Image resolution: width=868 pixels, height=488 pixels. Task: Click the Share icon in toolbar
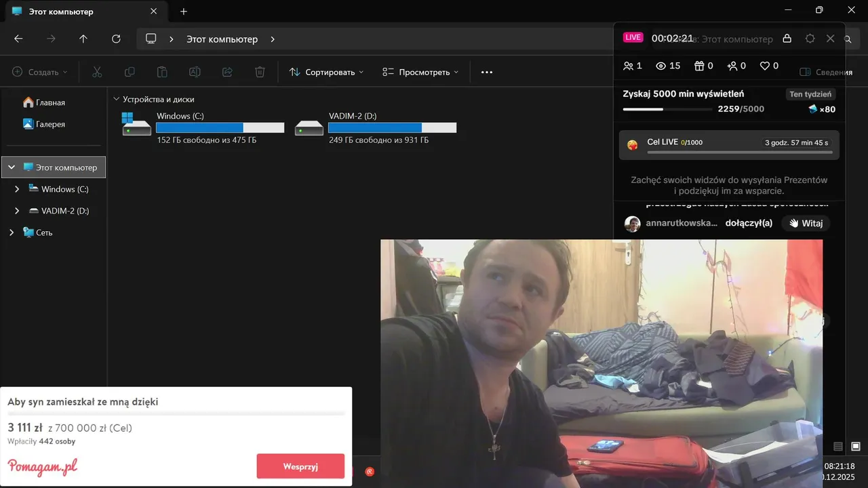click(227, 72)
